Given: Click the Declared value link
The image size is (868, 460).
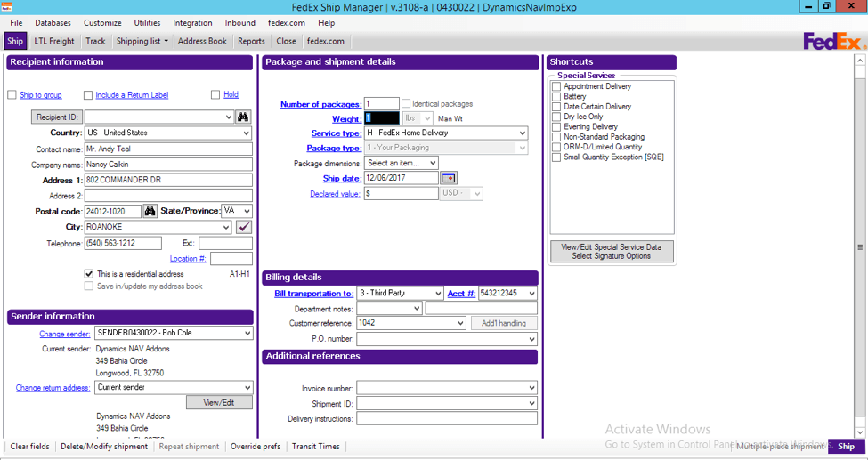Looking at the screenshot, I should pyautogui.click(x=335, y=194).
